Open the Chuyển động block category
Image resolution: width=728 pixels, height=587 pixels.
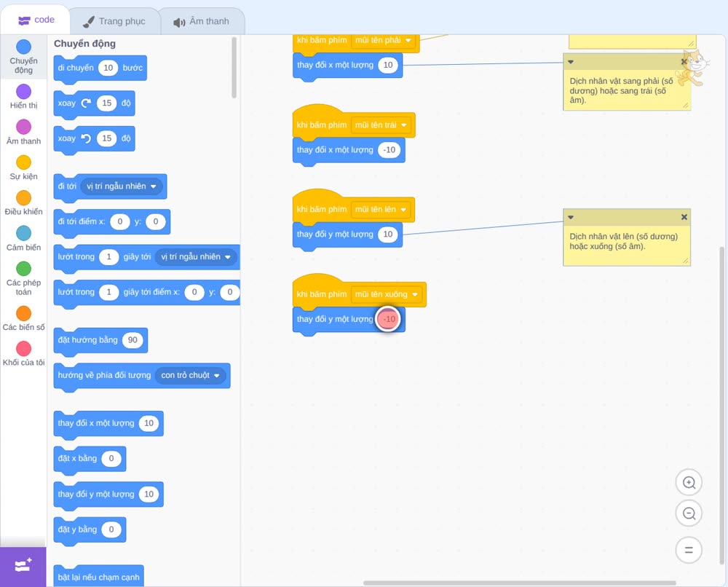point(23,57)
